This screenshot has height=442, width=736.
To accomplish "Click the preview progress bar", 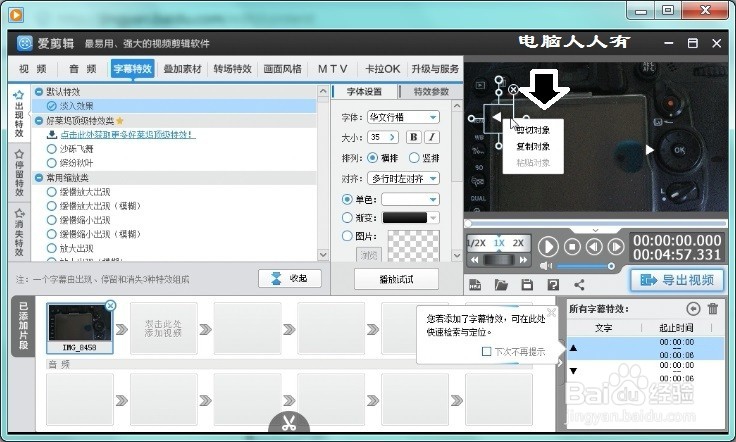I will tap(595, 223).
